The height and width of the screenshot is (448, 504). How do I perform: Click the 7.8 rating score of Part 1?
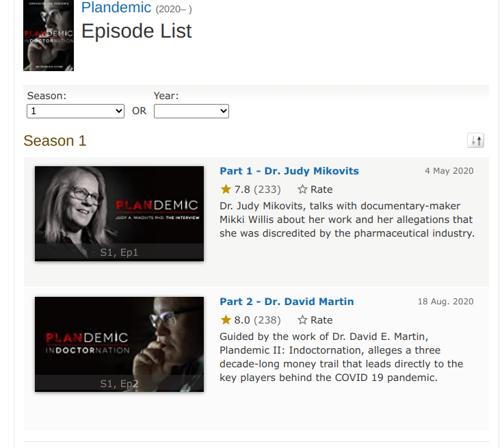click(x=242, y=189)
